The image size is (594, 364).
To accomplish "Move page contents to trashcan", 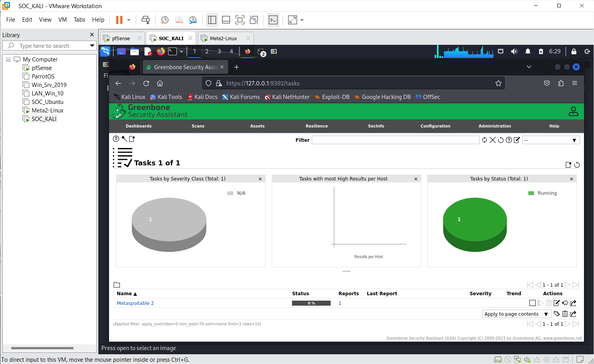I will [565, 314].
